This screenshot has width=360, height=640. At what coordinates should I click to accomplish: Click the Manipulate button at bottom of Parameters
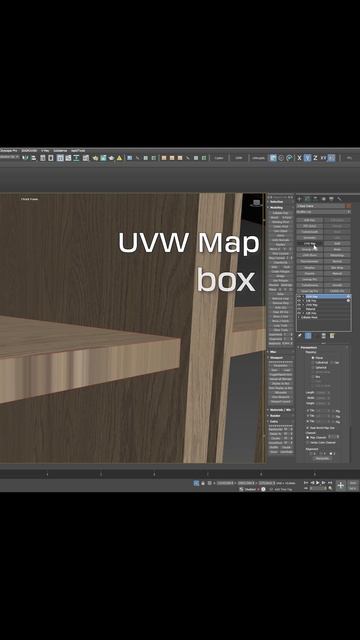pos(323,458)
